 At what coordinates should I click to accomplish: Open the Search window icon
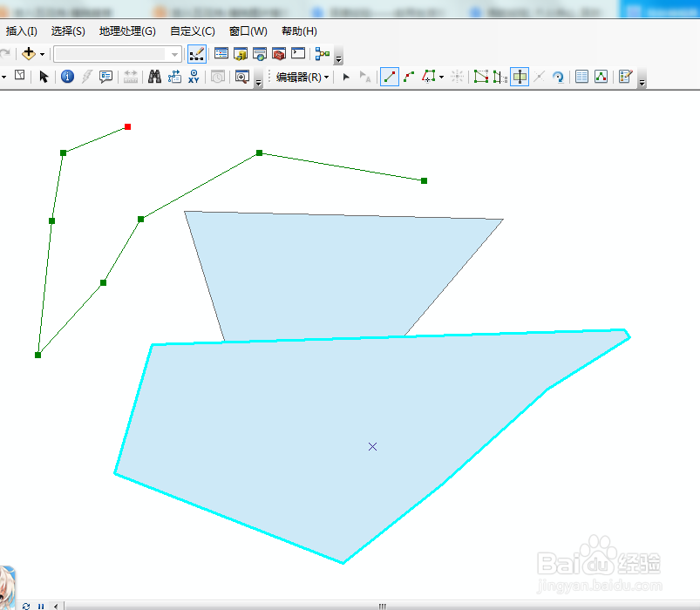(x=260, y=54)
